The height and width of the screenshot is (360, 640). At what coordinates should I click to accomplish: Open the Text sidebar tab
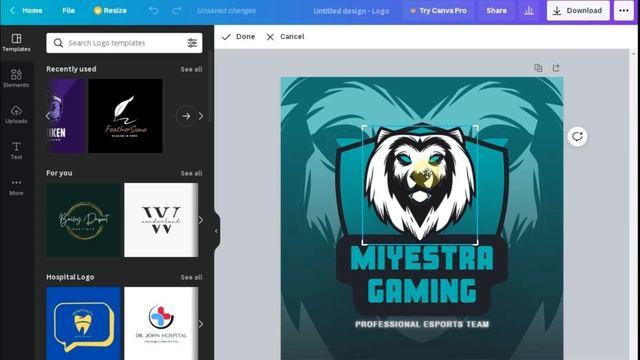pos(16,151)
